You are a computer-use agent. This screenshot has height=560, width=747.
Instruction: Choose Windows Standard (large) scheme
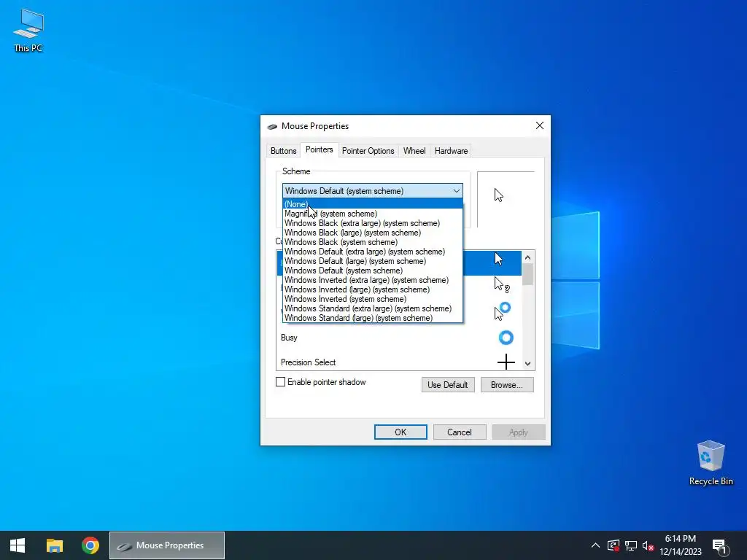point(373,318)
